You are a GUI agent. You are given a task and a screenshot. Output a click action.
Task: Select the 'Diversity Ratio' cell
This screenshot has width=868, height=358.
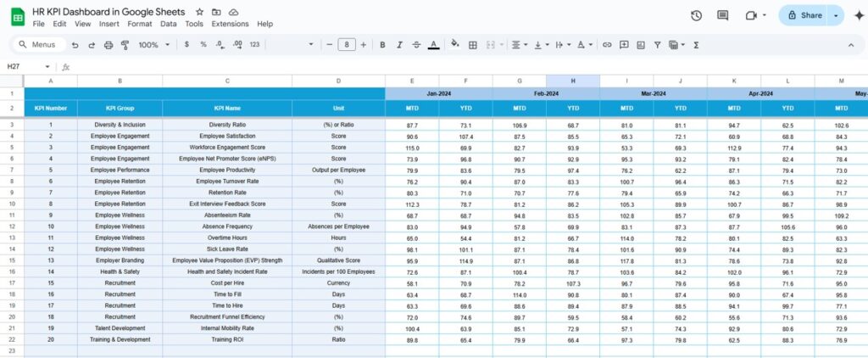pos(227,125)
